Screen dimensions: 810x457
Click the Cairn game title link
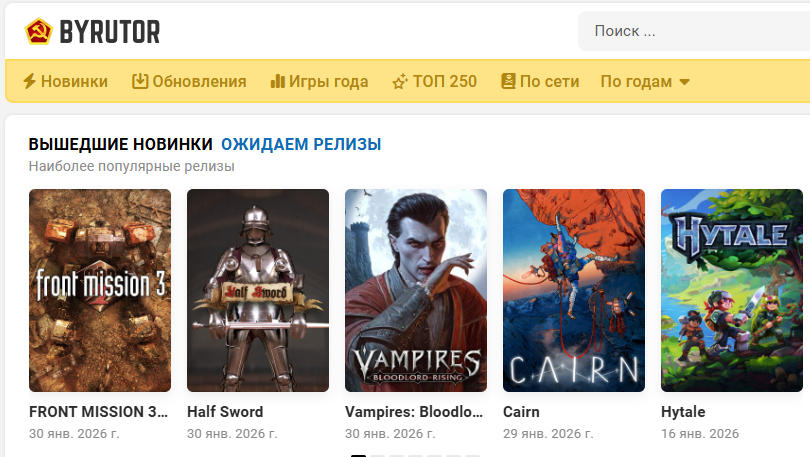[521, 412]
